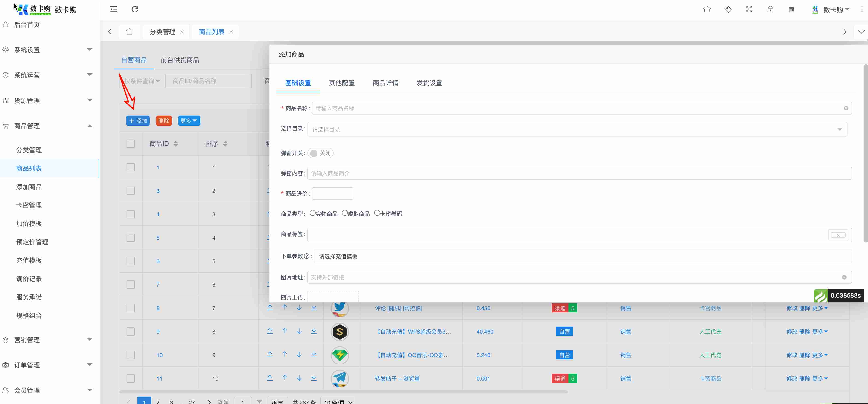Screen dimensions: 868x404
Task: Click move-to-bottom arrow for product 11
Action: pyautogui.click(x=314, y=378)
